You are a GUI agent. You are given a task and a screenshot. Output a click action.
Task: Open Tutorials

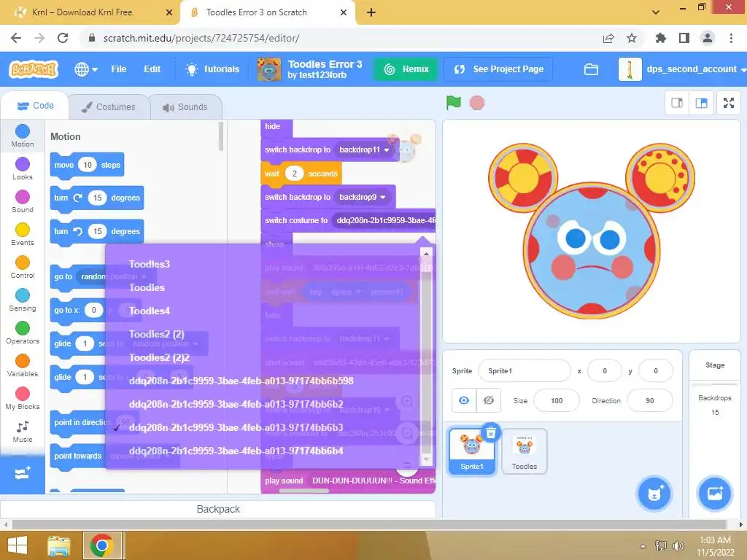click(x=212, y=69)
